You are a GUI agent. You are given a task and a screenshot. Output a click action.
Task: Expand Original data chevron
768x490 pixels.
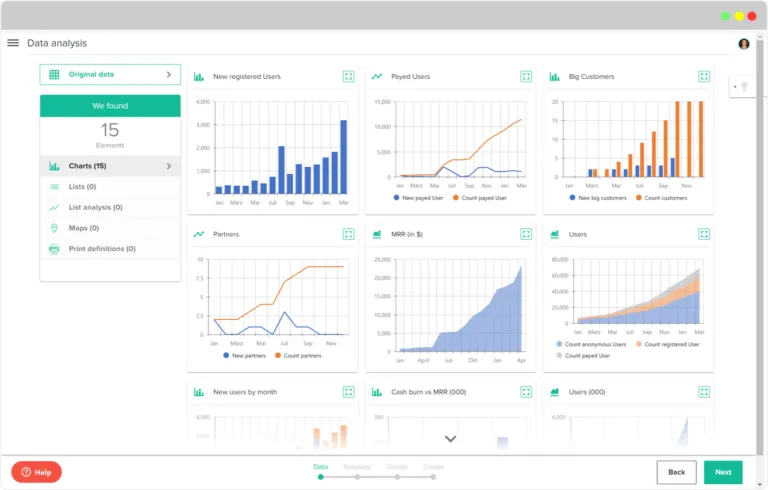(169, 74)
